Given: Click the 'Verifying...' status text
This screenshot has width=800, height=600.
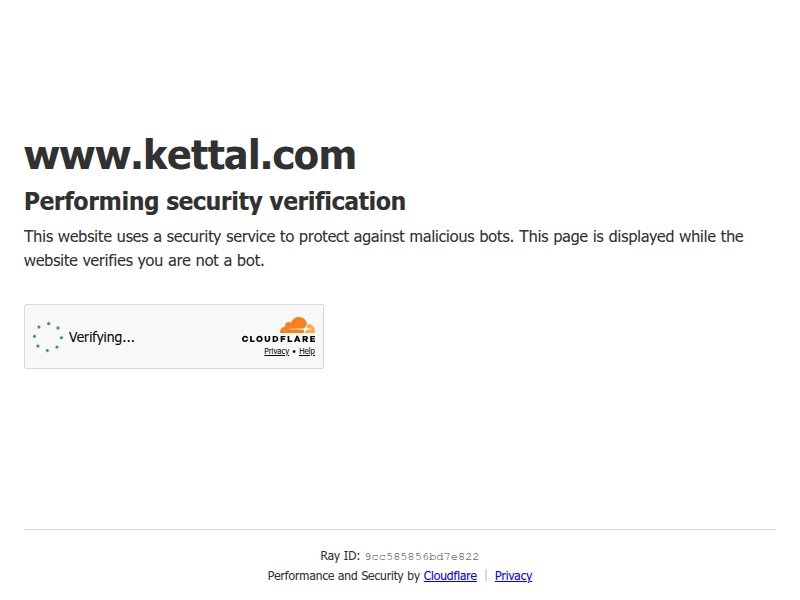Looking at the screenshot, I should pos(101,337).
